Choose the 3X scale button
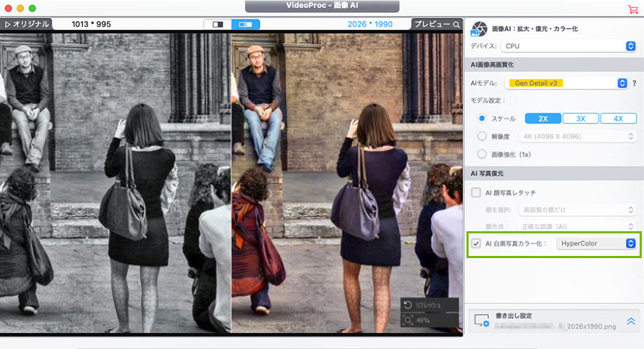 [x=581, y=119]
